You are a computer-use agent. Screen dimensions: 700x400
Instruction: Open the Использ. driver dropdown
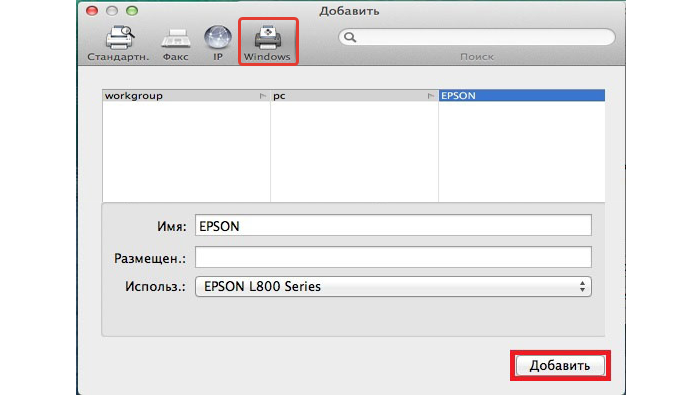393,287
